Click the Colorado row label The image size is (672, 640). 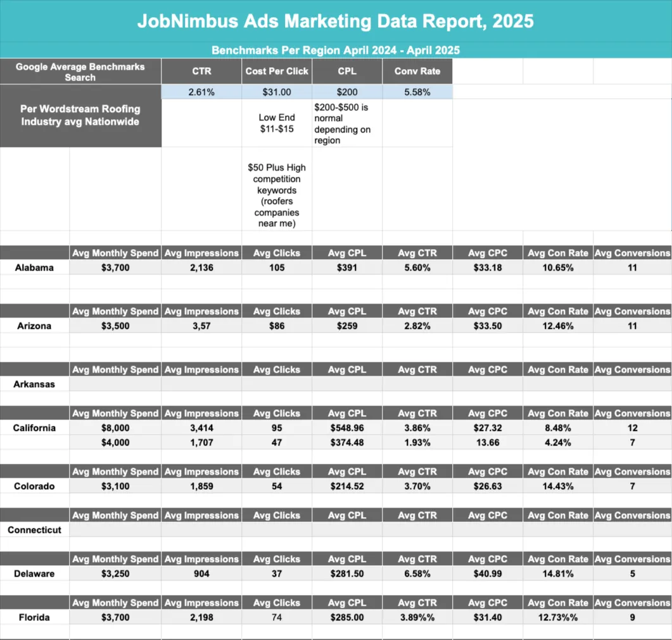pyautogui.click(x=34, y=486)
